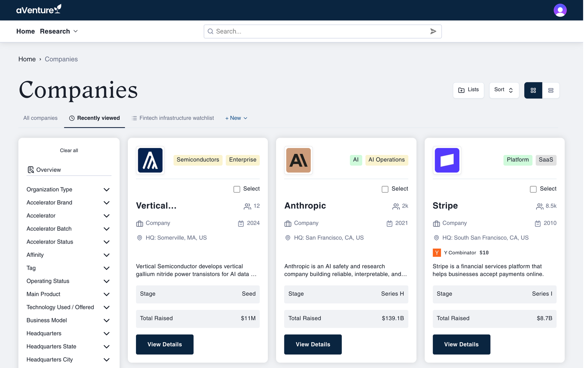Click the Y Combinator badge icon

(437, 252)
